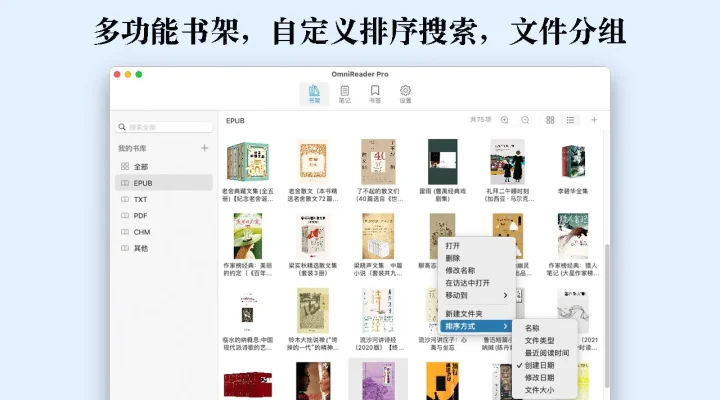Choose 打开 from the context menu
This screenshot has height=400, width=720.
pyautogui.click(x=475, y=246)
